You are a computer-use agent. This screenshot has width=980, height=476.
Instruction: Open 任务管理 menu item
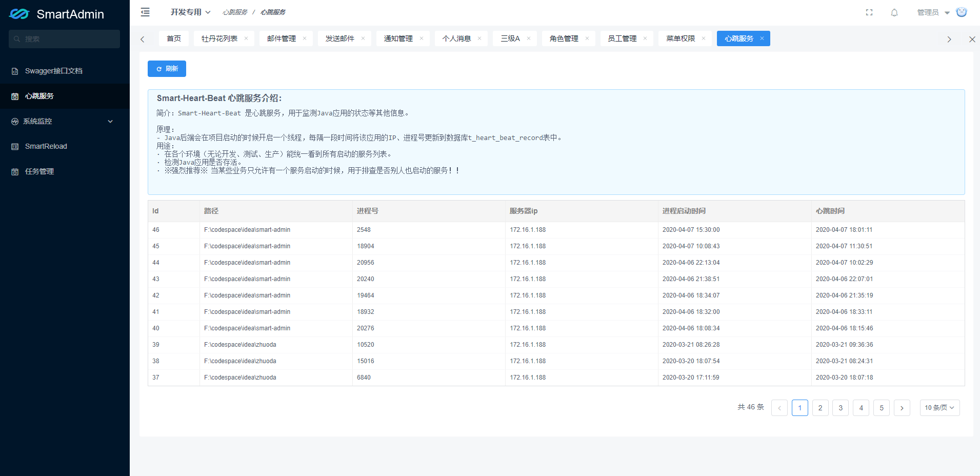[65, 172]
